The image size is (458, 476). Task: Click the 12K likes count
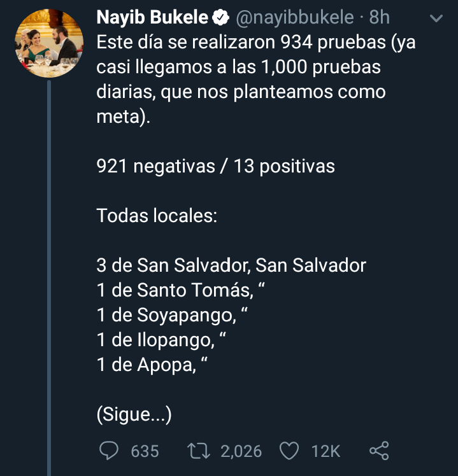pyautogui.click(x=326, y=451)
